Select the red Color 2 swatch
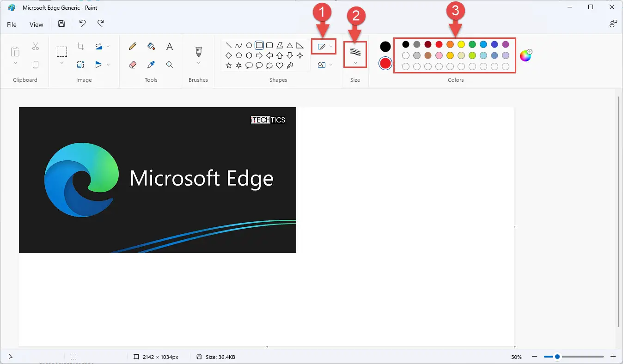The width and height of the screenshot is (623, 364). pos(385,63)
